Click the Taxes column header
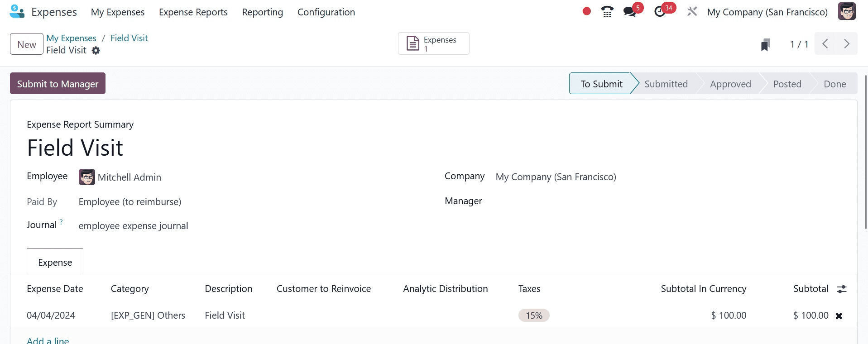868x344 pixels. (x=529, y=289)
